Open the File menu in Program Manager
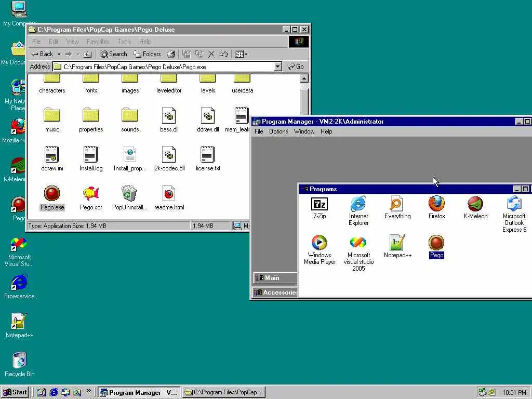The image size is (532, 399). pyautogui.click(x=259, y=131)
